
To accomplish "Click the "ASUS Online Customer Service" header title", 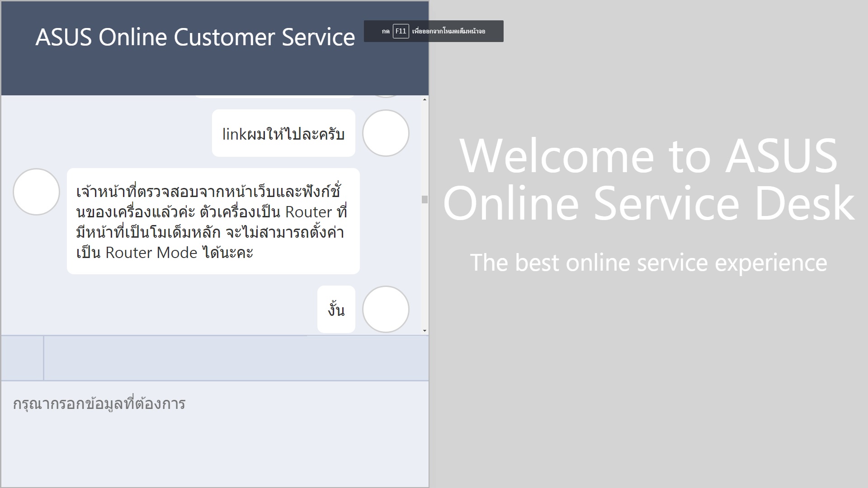I will pos(195,37).
